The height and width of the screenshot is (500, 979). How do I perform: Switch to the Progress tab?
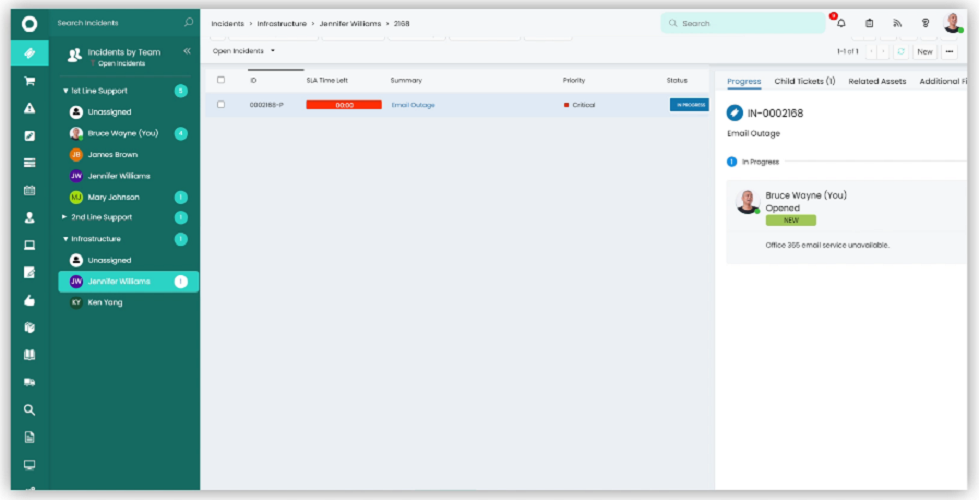click(x=744, y=81)
